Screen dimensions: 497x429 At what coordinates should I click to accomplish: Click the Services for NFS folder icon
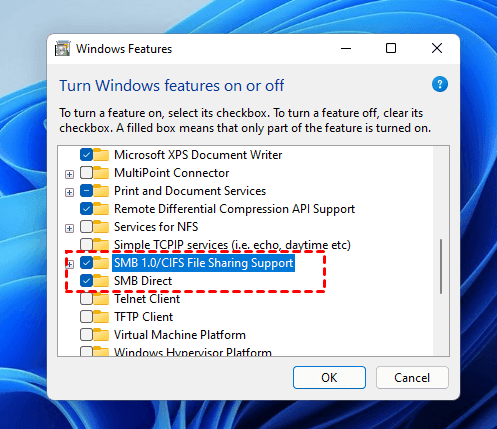(101, 227)
